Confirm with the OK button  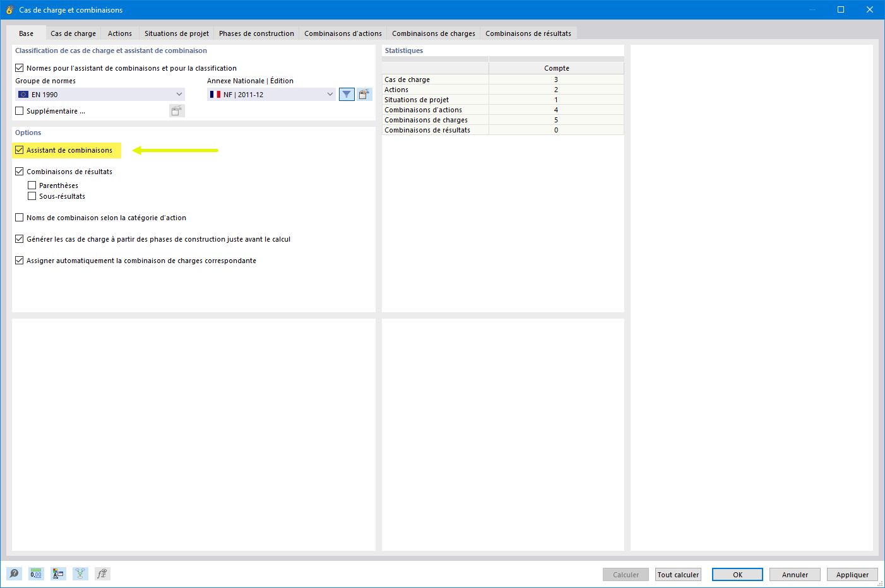(x=737, y=575)
